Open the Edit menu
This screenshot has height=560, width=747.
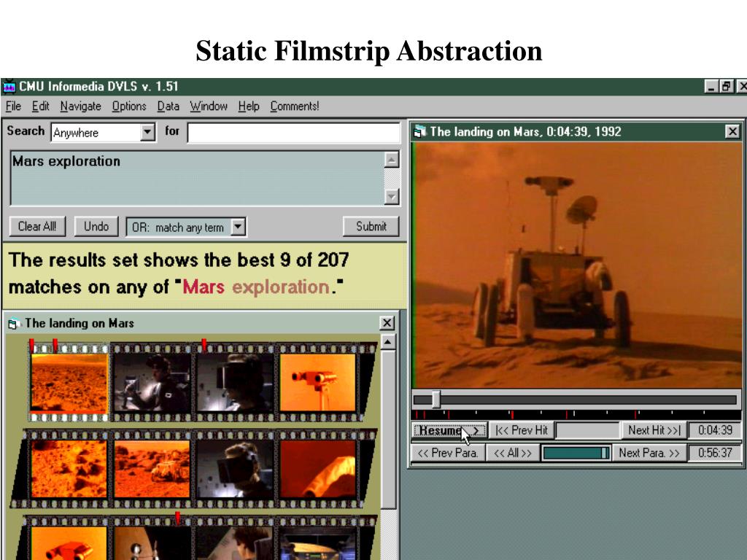[x=41, y=106]
